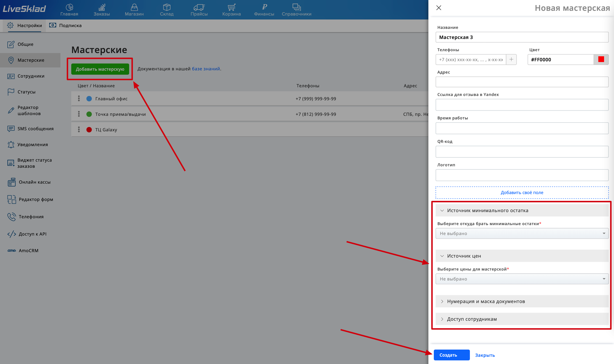
Task: Click red color dot of ТЦ Galaxy
Action: (x=89, y=130)
